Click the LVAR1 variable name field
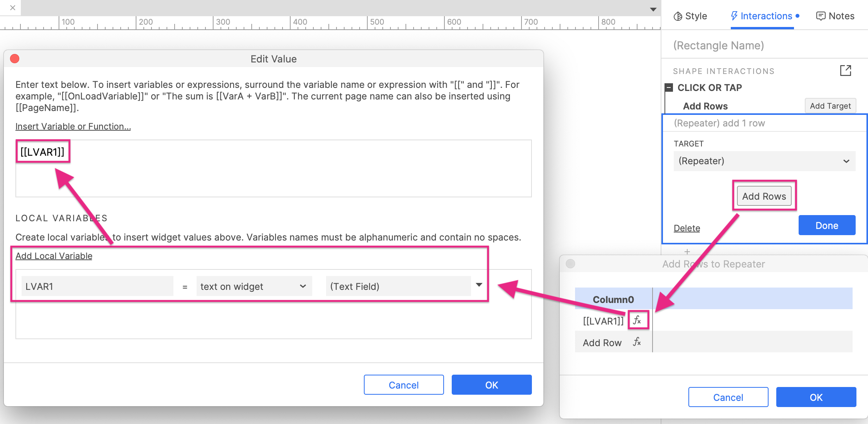 click(x=97, y=286)
